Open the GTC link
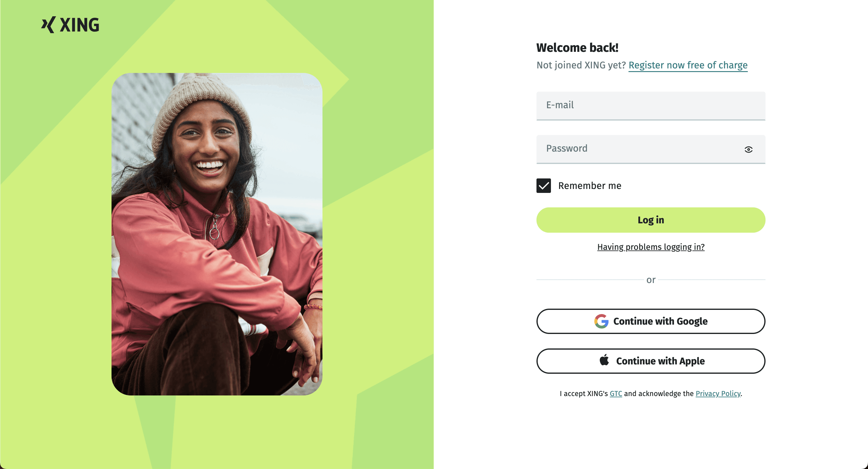This screenshot has height=469, width=868. [616, 394]
